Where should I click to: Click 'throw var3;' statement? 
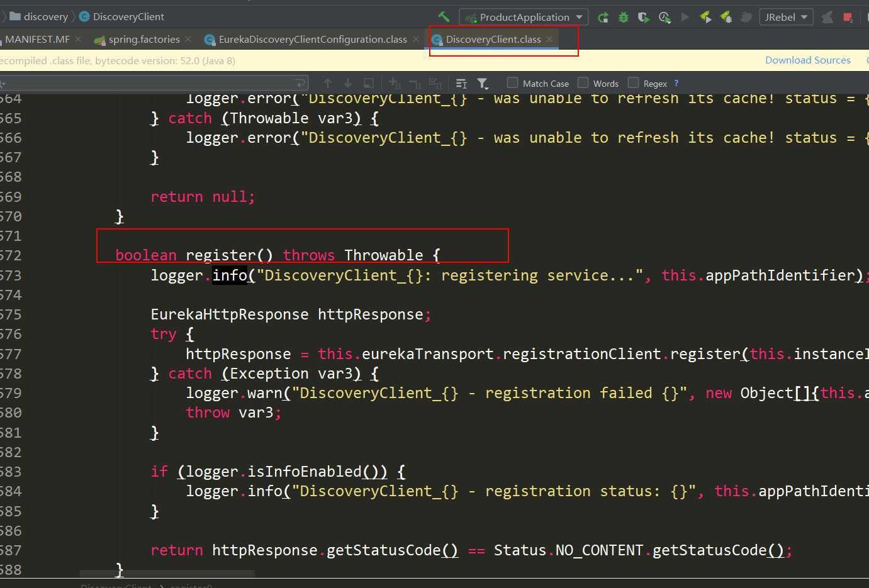pyautogui.click(x=233, y=413)
